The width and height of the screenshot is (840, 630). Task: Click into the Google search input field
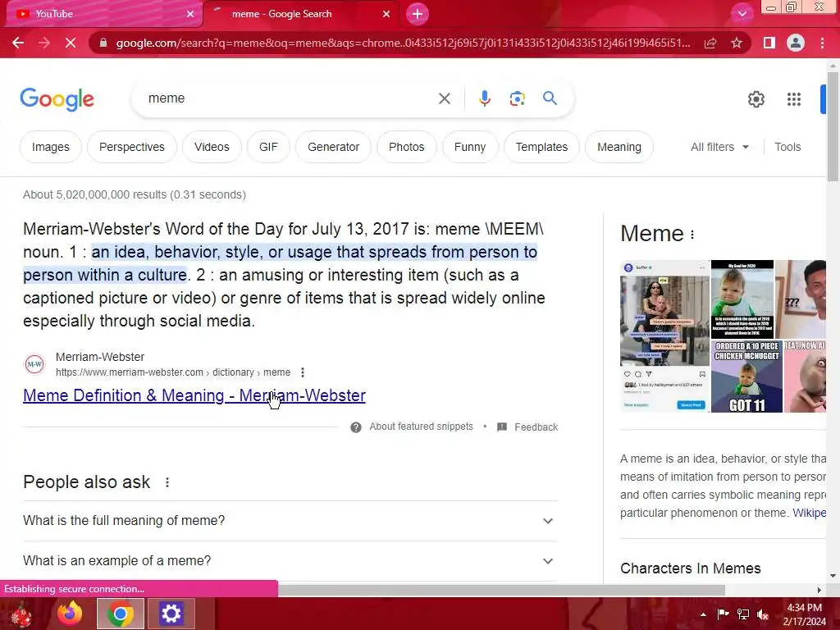(290, 98)
